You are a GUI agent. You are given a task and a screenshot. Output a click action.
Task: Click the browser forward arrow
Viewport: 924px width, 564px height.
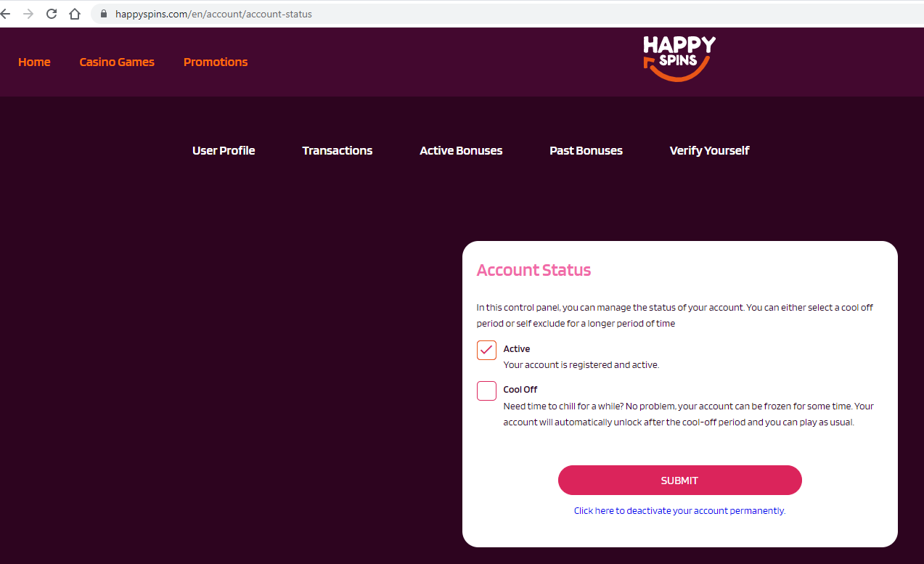pyautogui.click(x=28, y=14)
